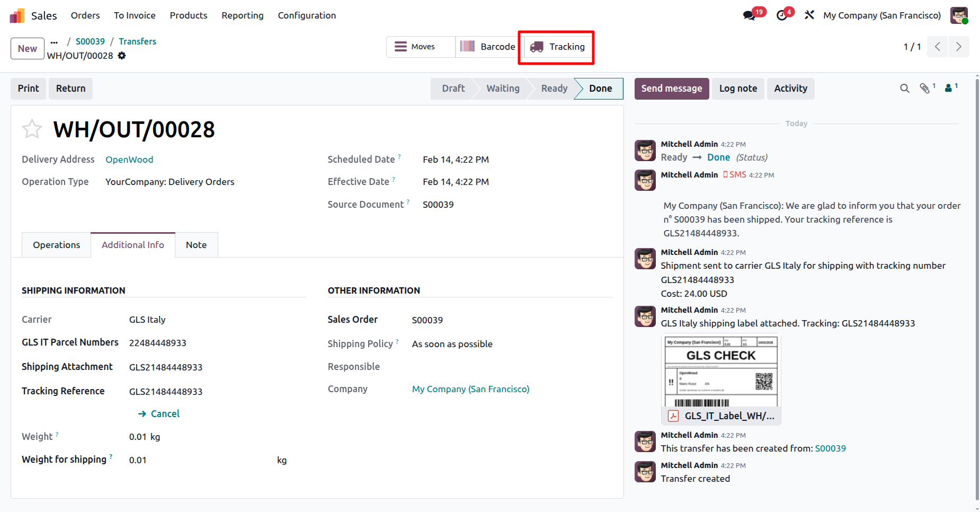The height and width of the screenshot is (512, 980).
Task: Open the activities clock icon
Action: (782, 15)
